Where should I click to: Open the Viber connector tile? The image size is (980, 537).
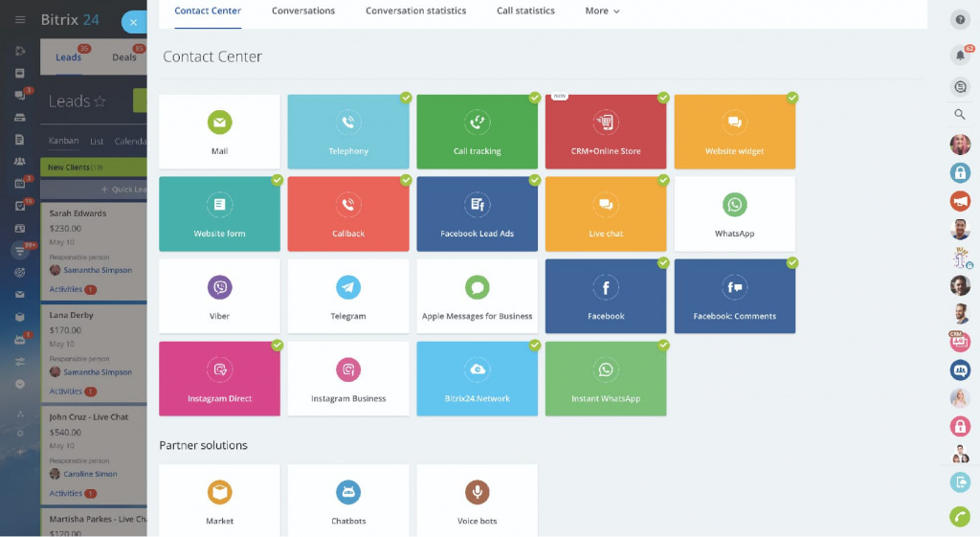[219, 297]
